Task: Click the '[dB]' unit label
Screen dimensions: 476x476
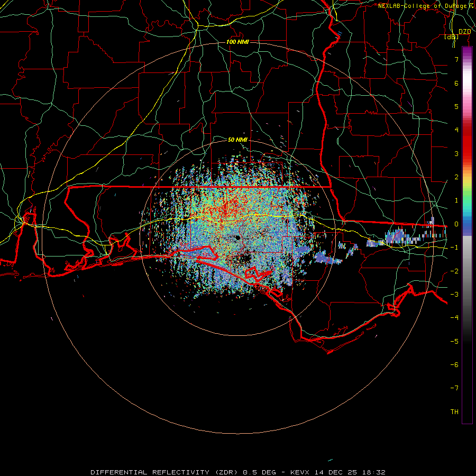Action: [452, 36]
